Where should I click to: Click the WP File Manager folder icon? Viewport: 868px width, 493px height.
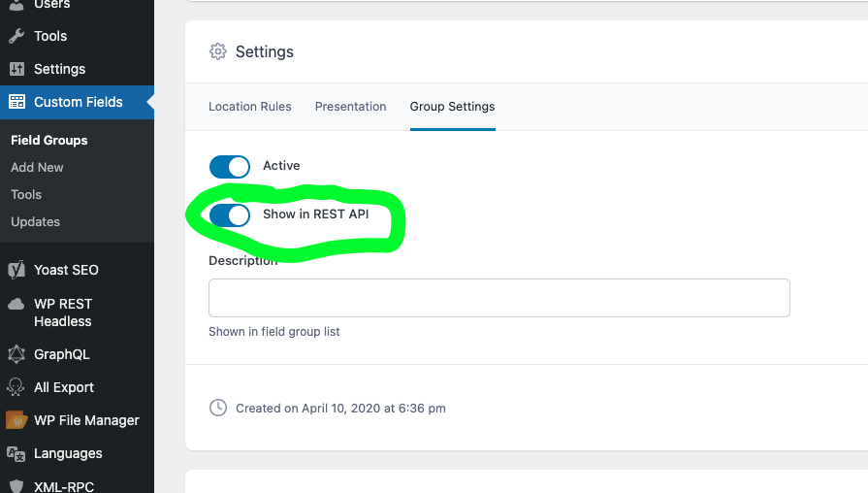[x=16, y=420]
